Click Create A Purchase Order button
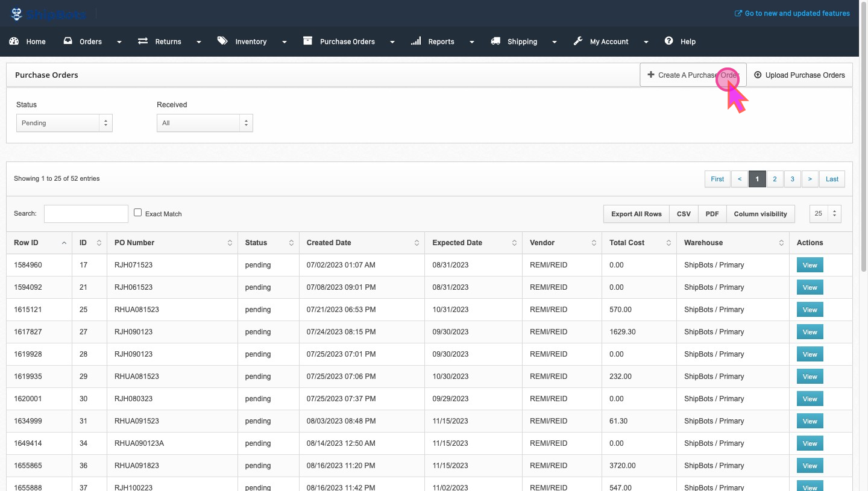Image resolution: width=868 pixels, height=491 pixels. [x=693, y=75]
